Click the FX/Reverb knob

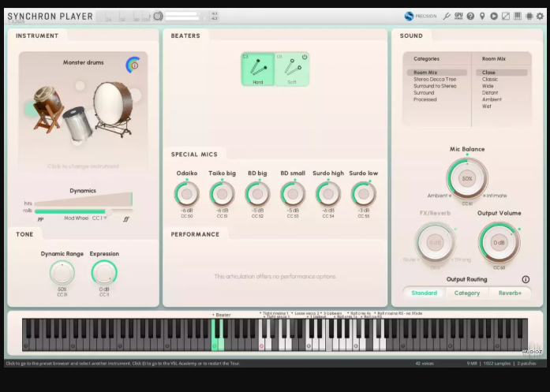(x=435, y=242)
